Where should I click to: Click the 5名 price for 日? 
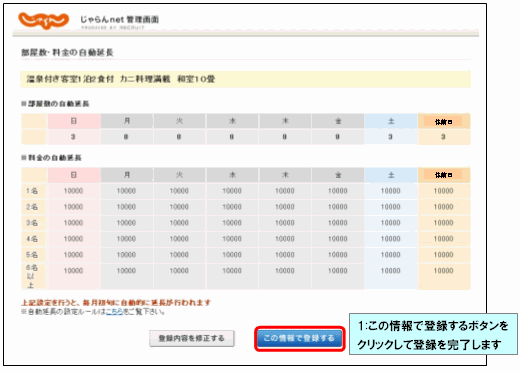pyautogui.click(x=73, y=255)
